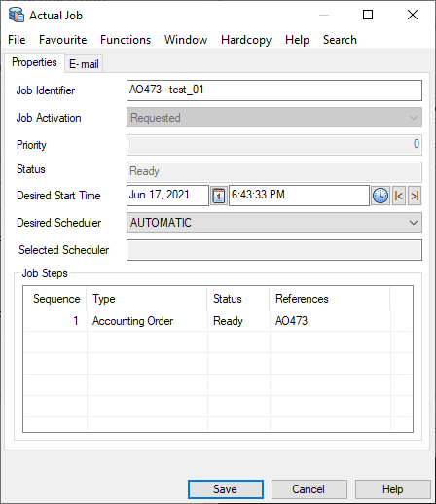Open the Help menu in the menu bar
Image resolution: width=436 pixels, height=504 pixels.
pyautogui.click(x=297, y=40)
